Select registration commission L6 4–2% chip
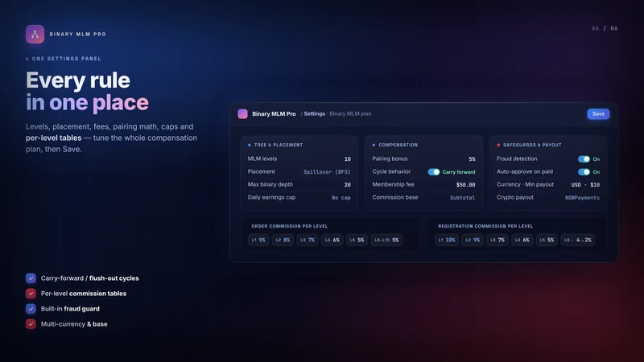This screenshot has width=644, height=362. coord(578,240)
